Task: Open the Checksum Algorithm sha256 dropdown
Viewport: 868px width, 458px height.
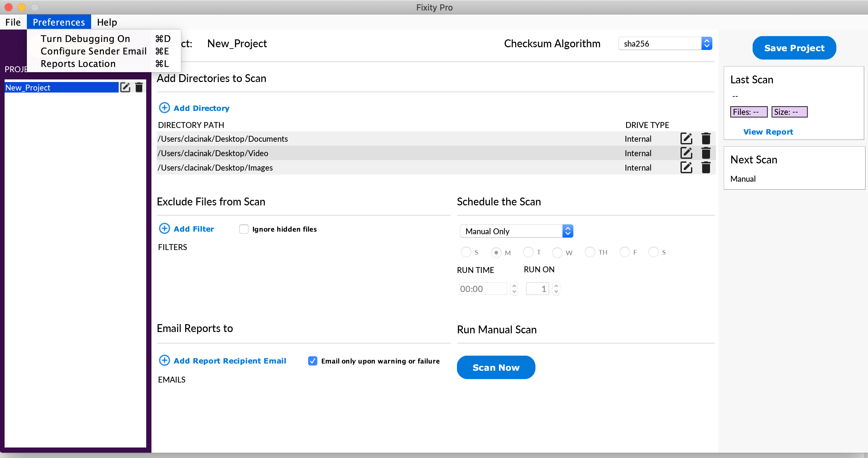Action: [665, 44]
